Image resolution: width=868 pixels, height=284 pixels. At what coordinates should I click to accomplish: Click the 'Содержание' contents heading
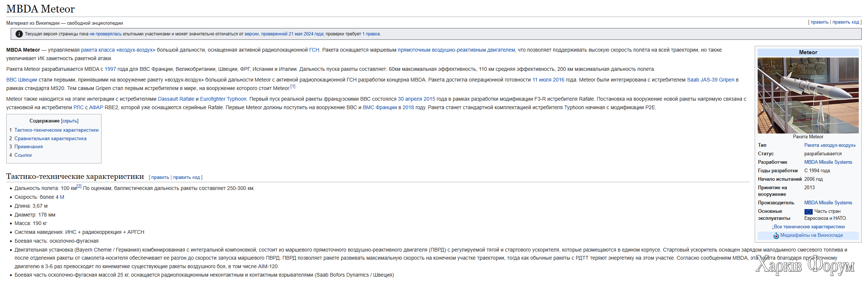[44, 121]
